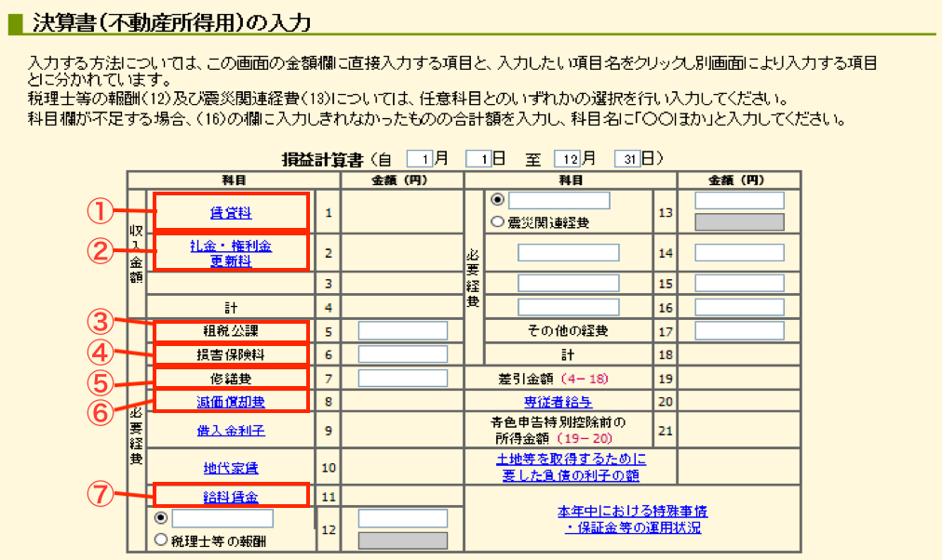The width and height of the screenshot is (942, 560).
Task: Click the 損益計算書 title text
Action: pyautogui.click(x=323, y=160)
